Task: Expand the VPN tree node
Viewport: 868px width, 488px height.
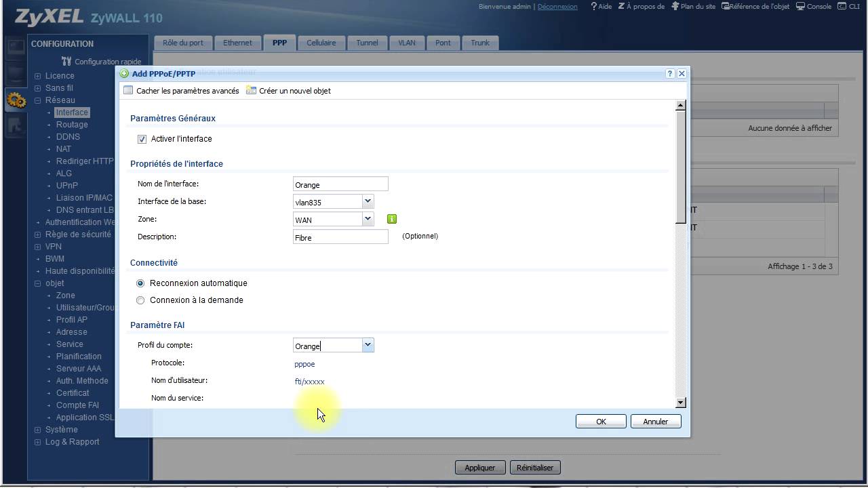Action: 38,247
